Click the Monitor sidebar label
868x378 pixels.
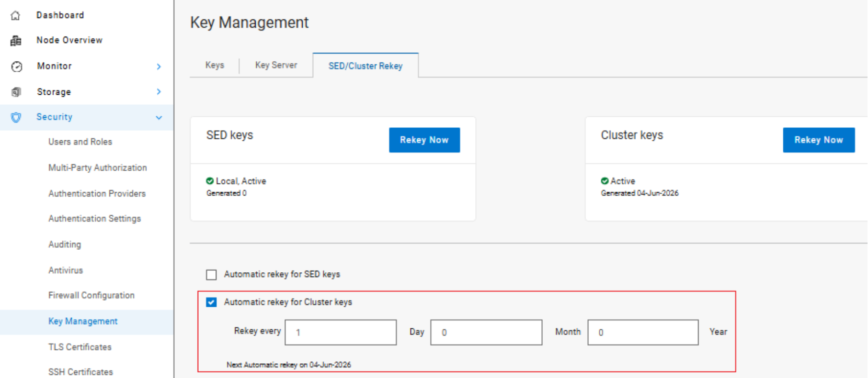(54, 66)
